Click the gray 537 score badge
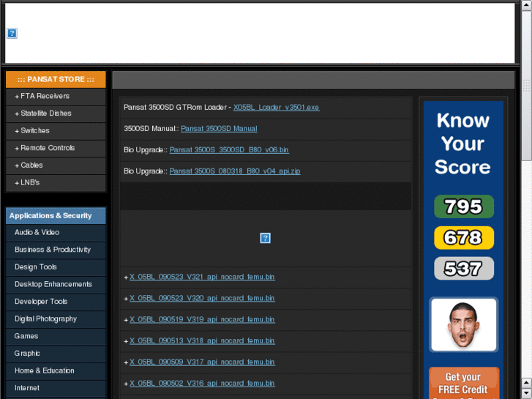 coord(464,269)
